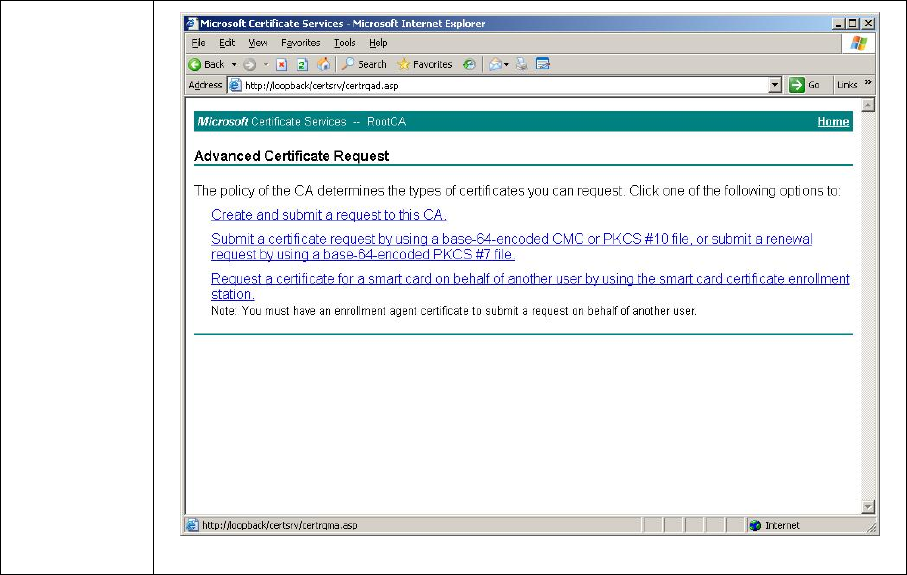This screenshot has width=907, height=575.
Task: Click the 'Advanced Certificate Request' heading
Action: [292, 156]
